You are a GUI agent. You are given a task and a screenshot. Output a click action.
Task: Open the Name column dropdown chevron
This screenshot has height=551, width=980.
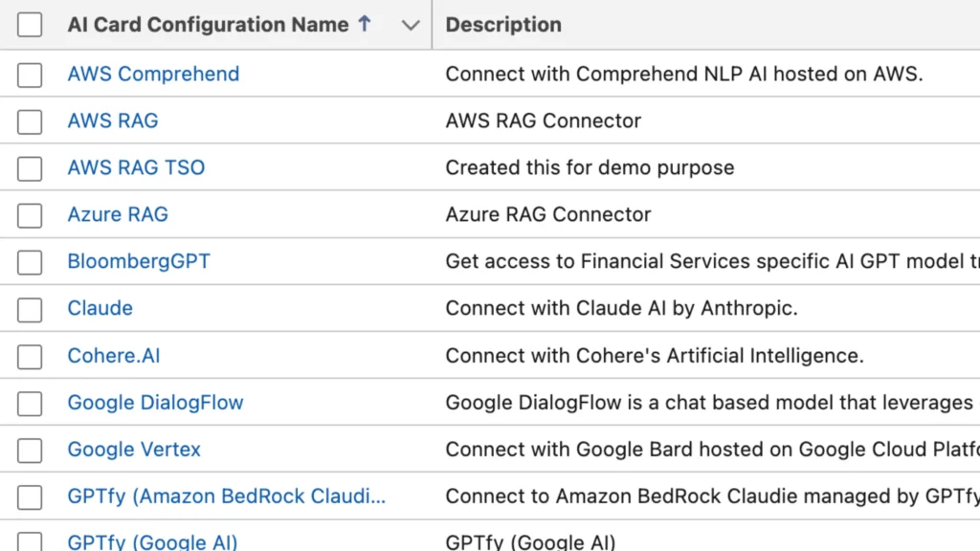coord(411,26)
